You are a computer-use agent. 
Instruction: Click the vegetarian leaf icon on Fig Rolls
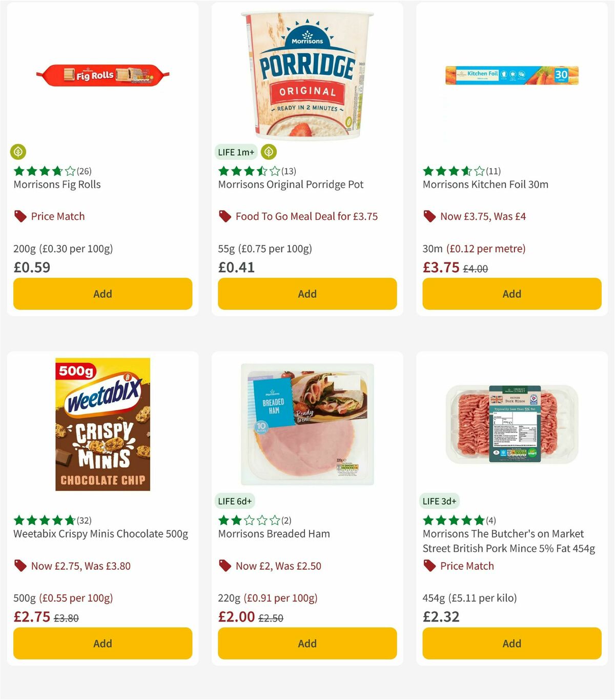pos(18,152)
